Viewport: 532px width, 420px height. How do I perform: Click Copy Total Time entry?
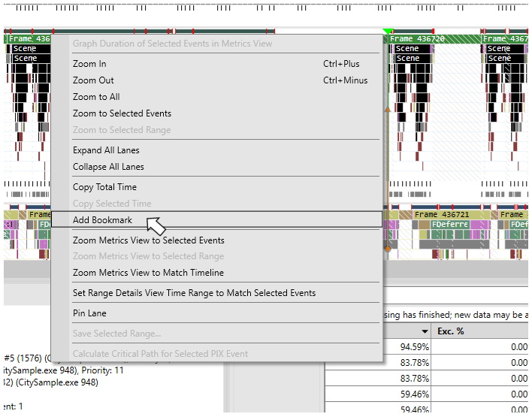point(217,187)
